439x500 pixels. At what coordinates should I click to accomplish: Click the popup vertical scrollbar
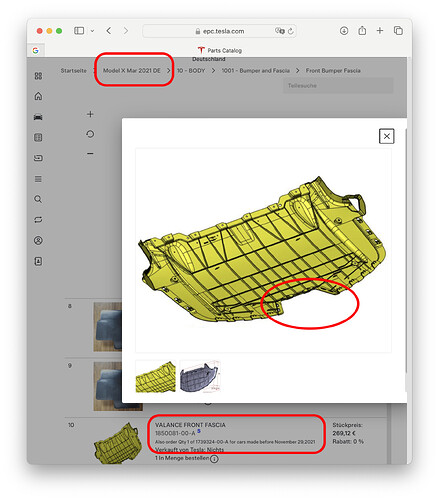[406, 250]
